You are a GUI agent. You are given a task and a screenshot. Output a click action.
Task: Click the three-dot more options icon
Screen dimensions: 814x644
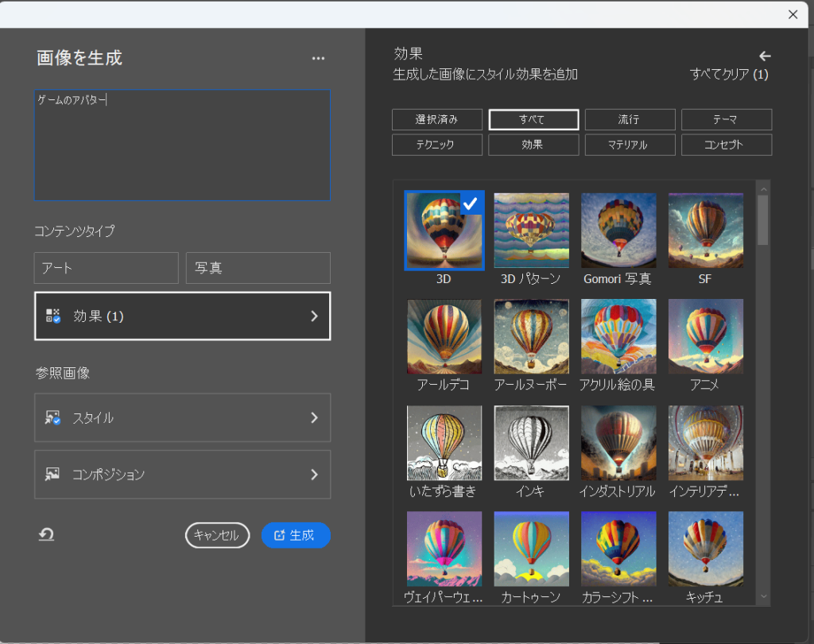tap(318, 58)
